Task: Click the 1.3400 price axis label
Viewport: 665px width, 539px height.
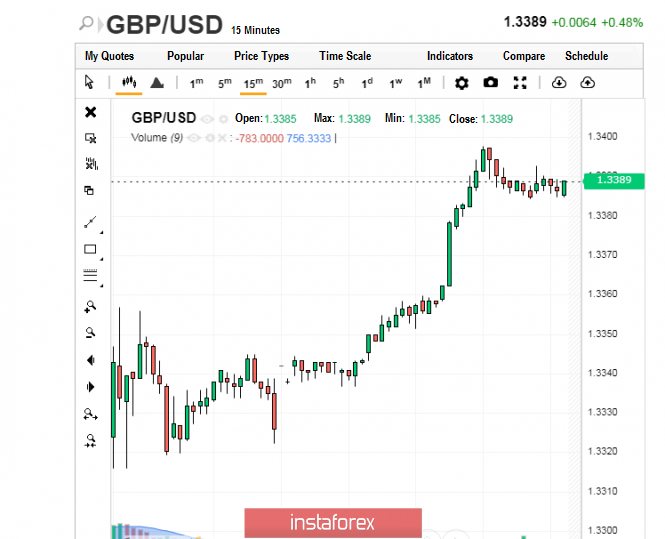Action: 602,136
